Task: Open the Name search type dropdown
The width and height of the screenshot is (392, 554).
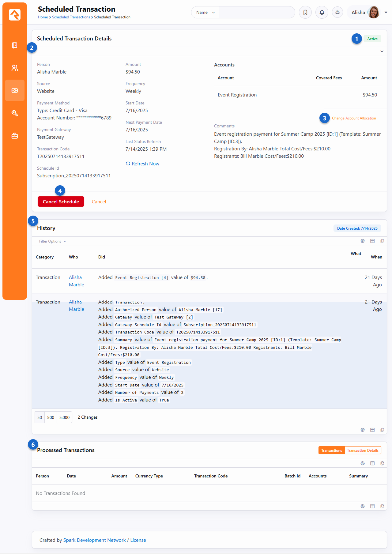Action: (205, 13)
